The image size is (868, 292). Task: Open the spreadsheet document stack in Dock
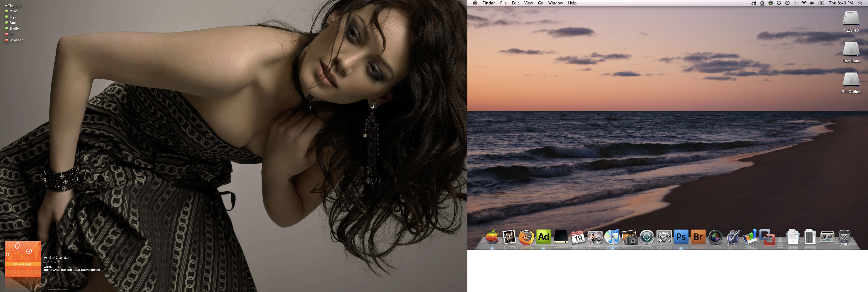click(810, 237)
